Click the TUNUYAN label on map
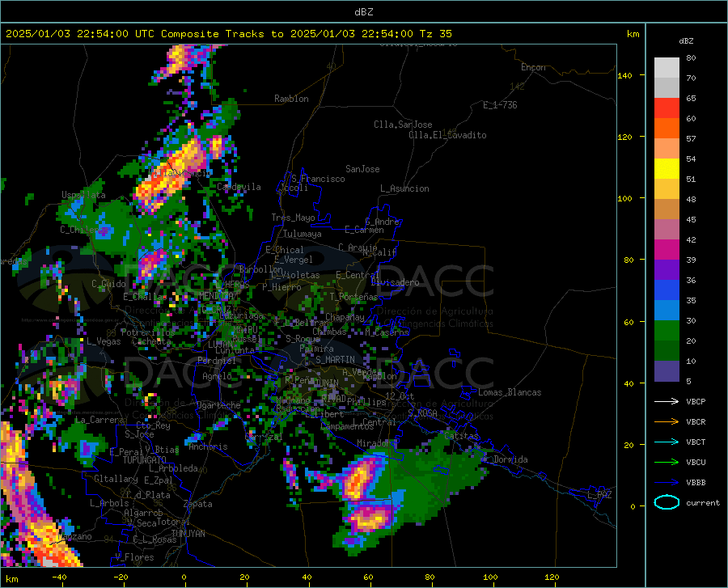Image resolution: width=728 pixels, height=588 pixels. pyautogui.click(x=188, y=534)
